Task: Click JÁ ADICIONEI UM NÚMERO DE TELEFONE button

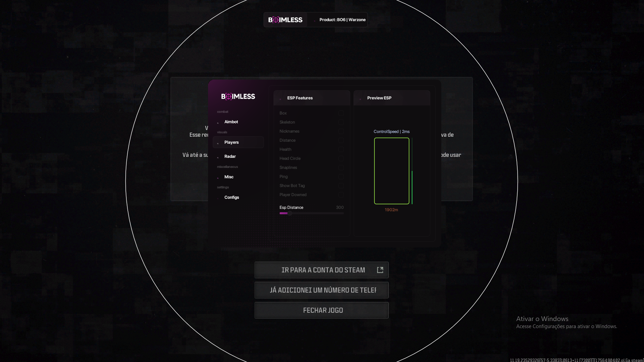Action: [x=321, y=290]
